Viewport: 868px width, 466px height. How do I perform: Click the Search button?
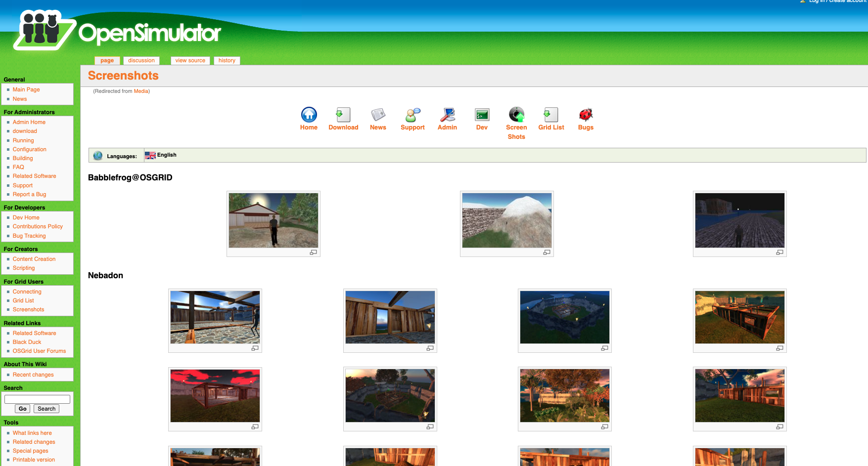(46, 409)
